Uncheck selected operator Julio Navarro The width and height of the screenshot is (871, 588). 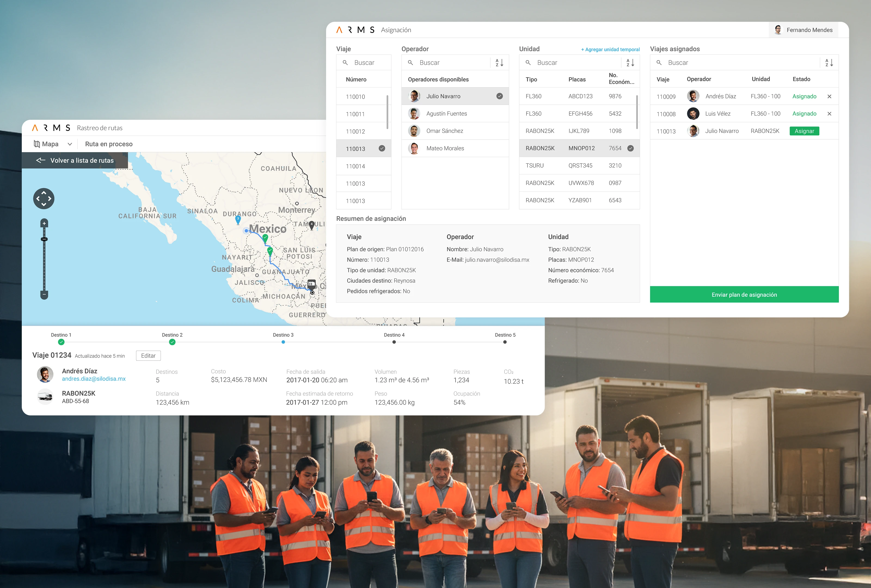click(499, 96)
